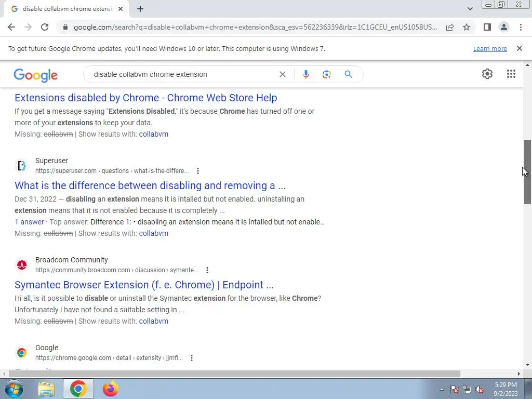Screen dimensions: 532x399
Task: Open 'Extensions disabled by Chrome' result
Action: [146, 98]
